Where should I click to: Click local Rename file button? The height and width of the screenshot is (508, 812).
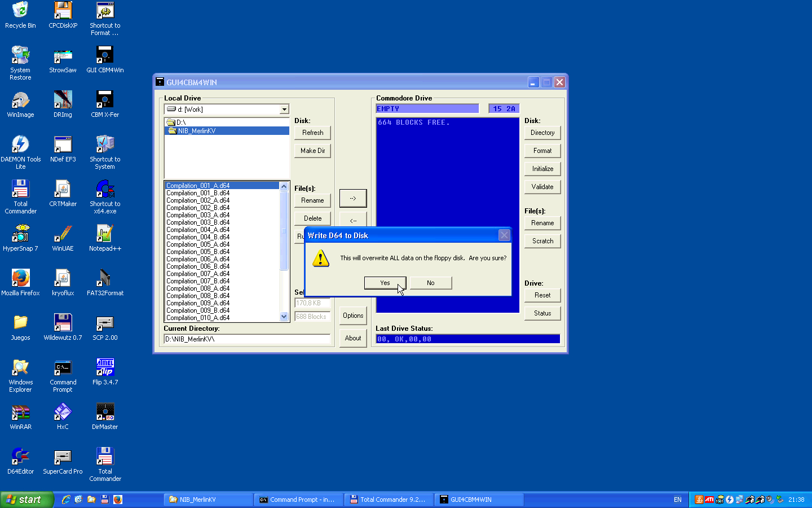(x=312, y=200)
